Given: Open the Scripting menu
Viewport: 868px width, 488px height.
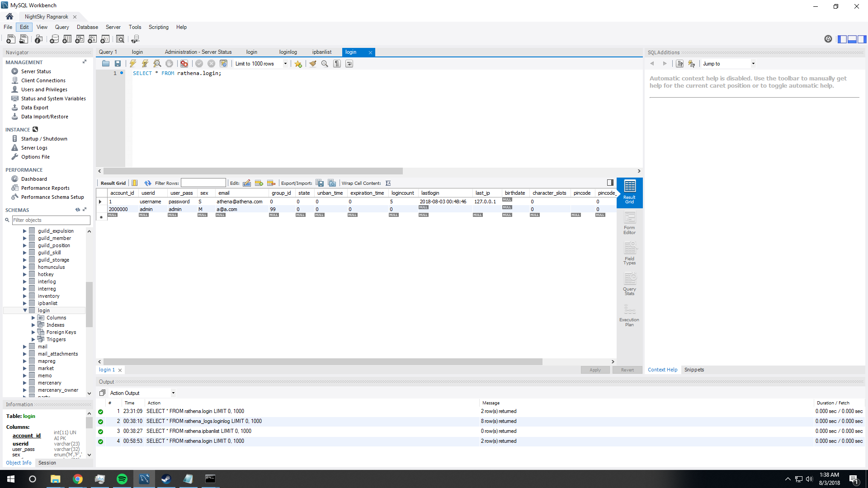Looking at the screenshot, I should pyautogui.click(x=158, y=27).
